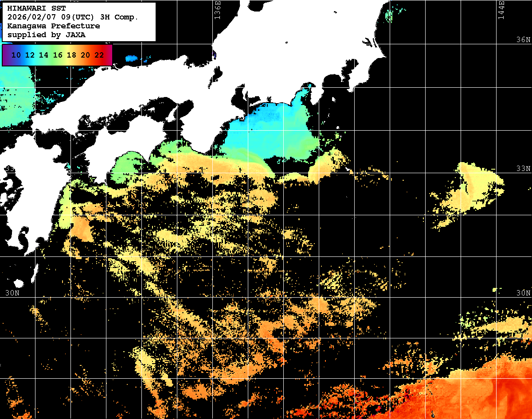Click the 30N label on the left edge

tap(12, 293)
